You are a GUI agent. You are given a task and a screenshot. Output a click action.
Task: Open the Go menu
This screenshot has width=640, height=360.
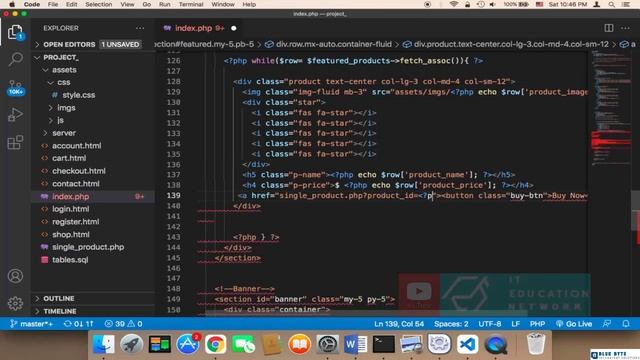click(147, 4)
